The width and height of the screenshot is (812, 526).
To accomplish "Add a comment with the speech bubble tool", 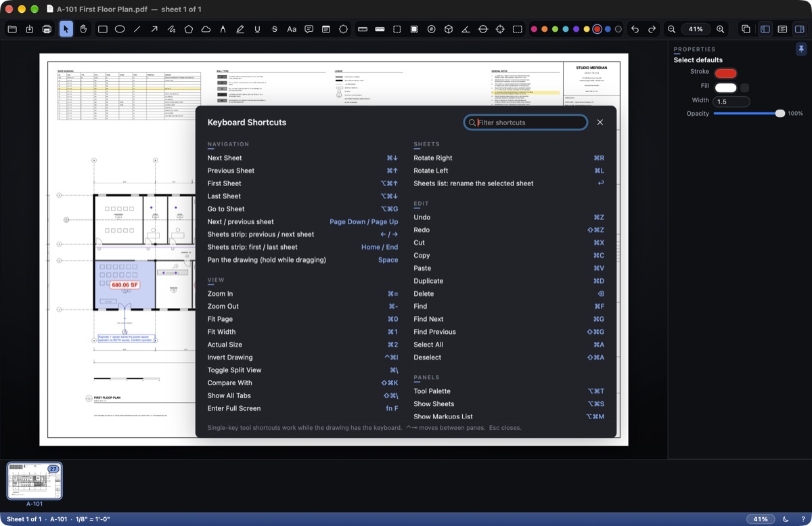I will pos(309,29).
